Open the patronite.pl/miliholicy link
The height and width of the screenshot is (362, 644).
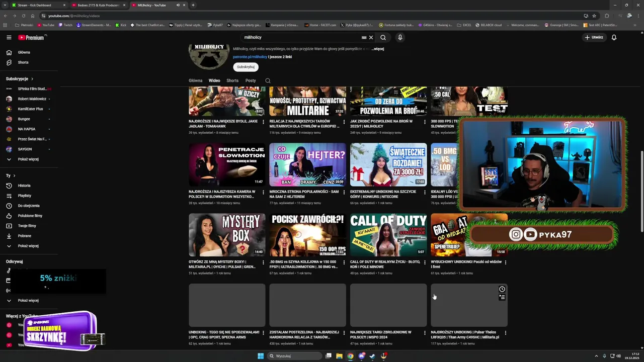point(250,57)
